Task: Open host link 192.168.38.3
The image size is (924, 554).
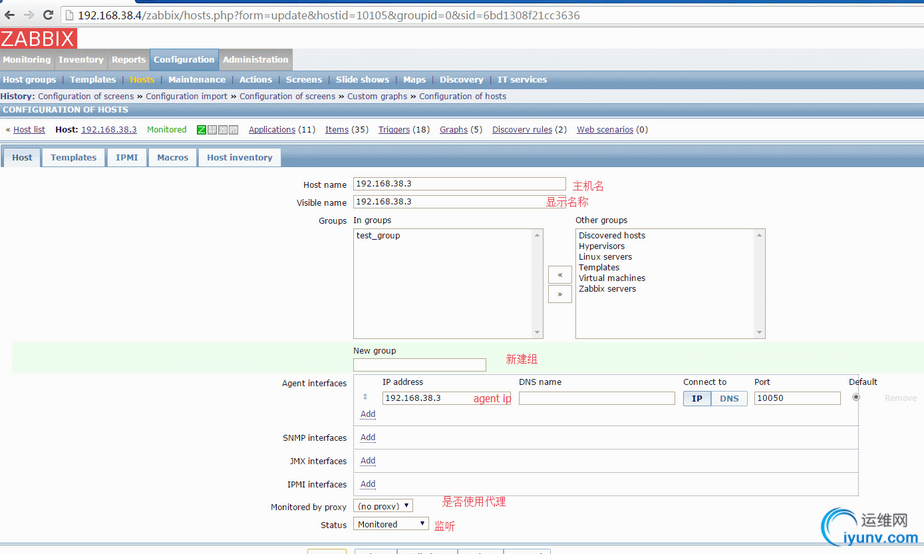Action: 109,130
